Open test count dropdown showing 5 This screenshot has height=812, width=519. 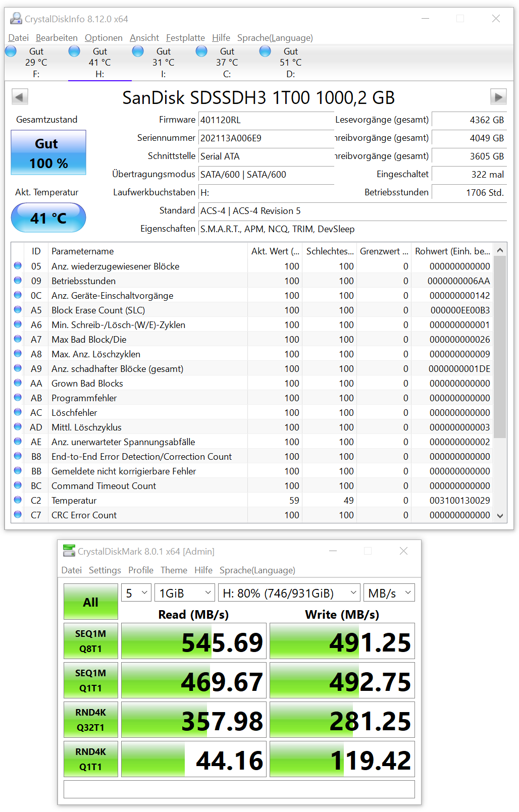(136, 592)
